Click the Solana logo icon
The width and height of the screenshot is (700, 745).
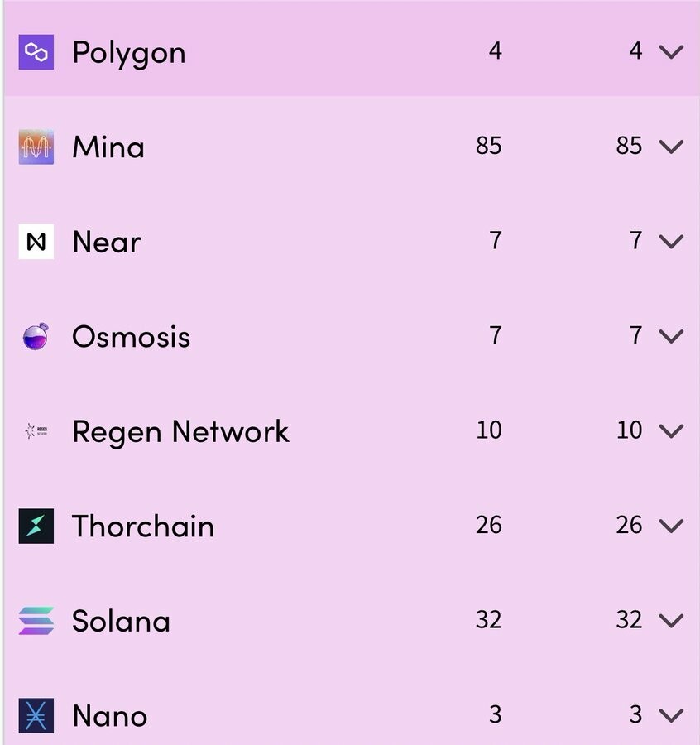tap(35, 620)
